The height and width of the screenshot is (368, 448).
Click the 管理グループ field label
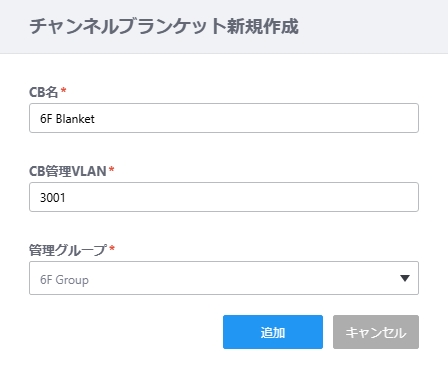click(x=68, y=250)
